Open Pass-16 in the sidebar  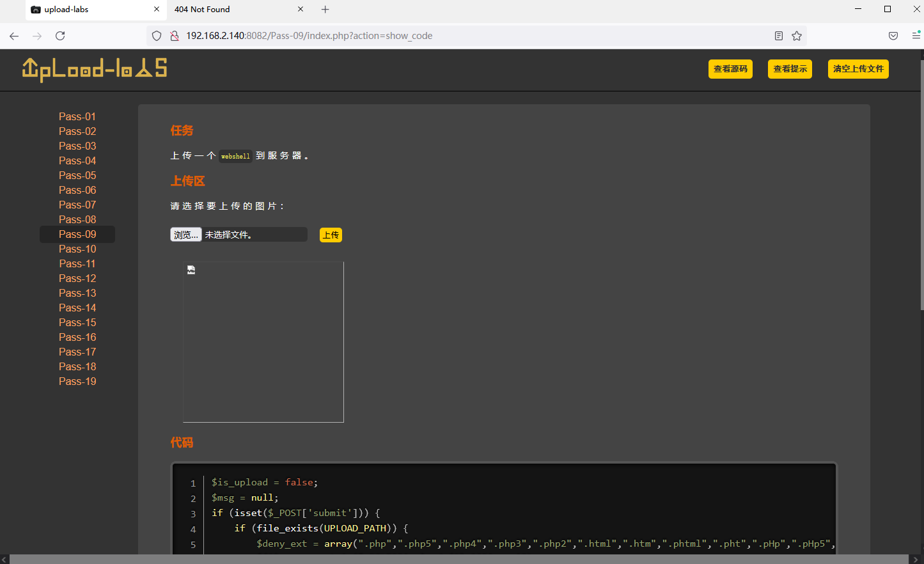[x=77, y=337]
